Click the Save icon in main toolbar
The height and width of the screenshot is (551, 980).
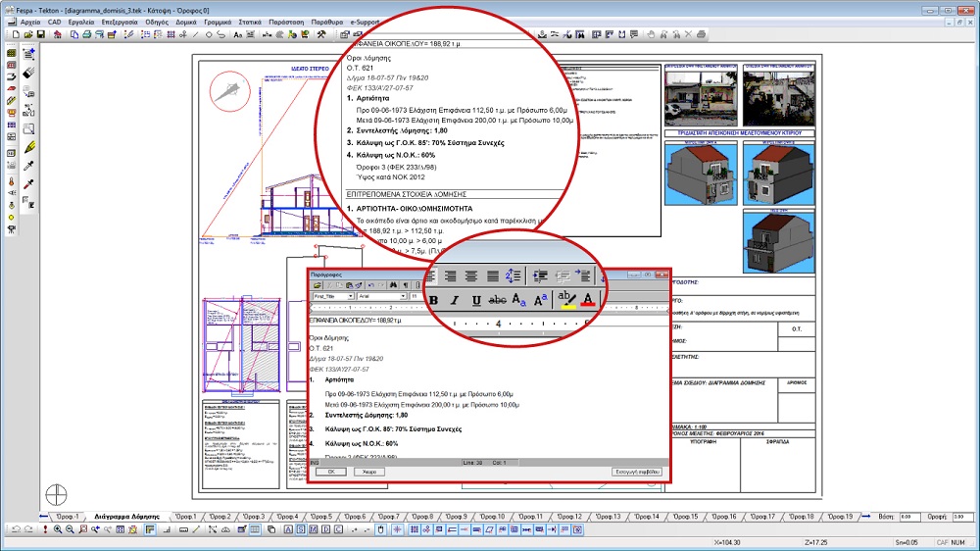point(41,34)
